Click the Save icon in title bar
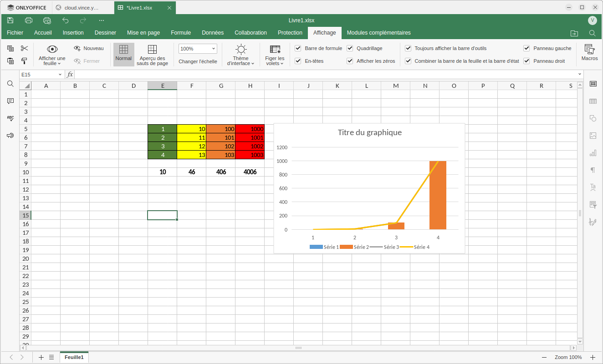Viewport: 603px width, 364px height. 10,20
